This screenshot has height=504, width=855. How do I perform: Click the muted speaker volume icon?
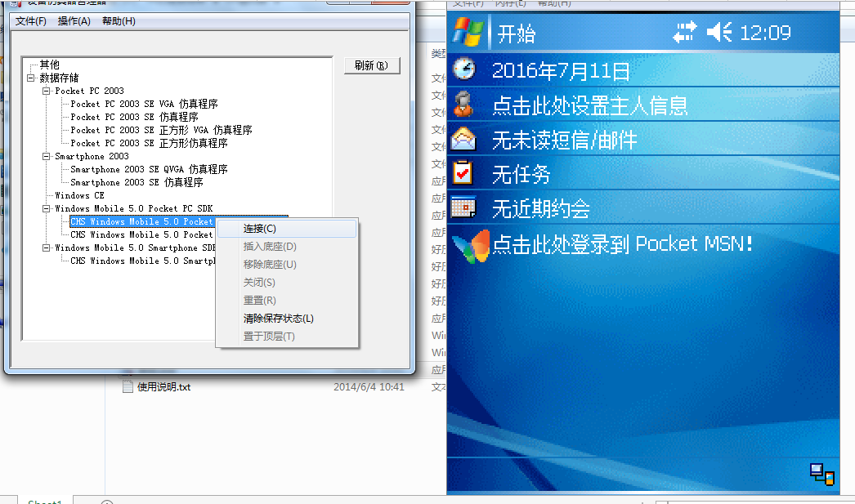coord(719,32)
